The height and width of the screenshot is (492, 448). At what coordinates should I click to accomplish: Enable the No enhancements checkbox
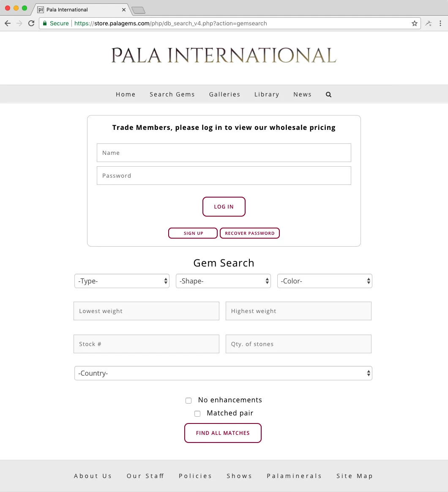pyautogui.click(x=188, y=400)
